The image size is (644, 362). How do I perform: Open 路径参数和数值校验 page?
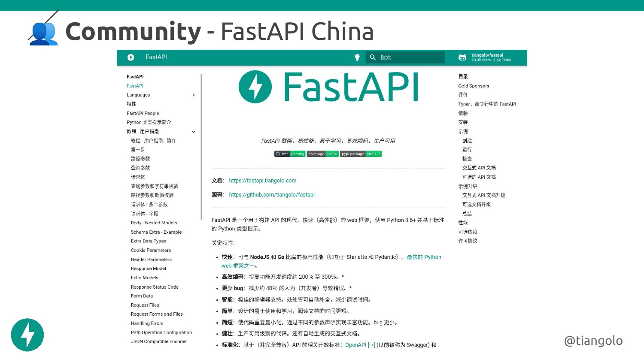(x=152, y=195)
